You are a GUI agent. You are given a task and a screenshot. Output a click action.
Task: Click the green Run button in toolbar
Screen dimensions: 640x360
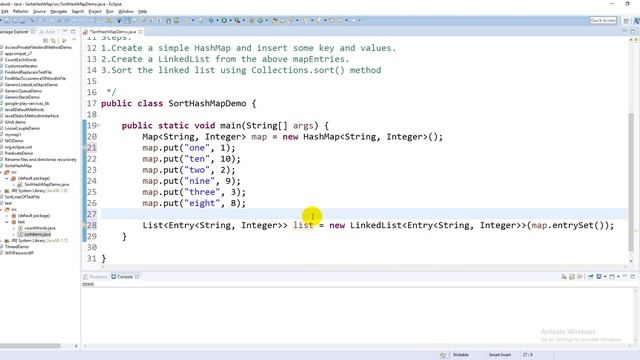[224, 20]
